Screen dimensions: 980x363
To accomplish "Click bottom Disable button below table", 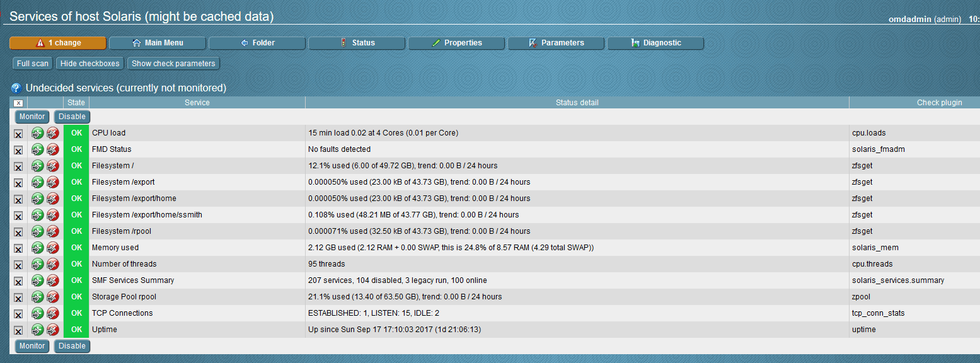I will [x=72, y=346].
